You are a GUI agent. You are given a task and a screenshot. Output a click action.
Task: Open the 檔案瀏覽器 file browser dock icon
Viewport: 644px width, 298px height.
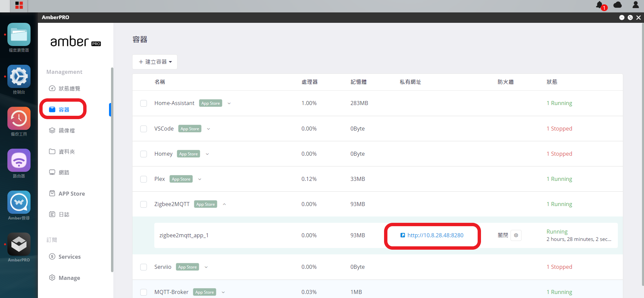point(19,35)
